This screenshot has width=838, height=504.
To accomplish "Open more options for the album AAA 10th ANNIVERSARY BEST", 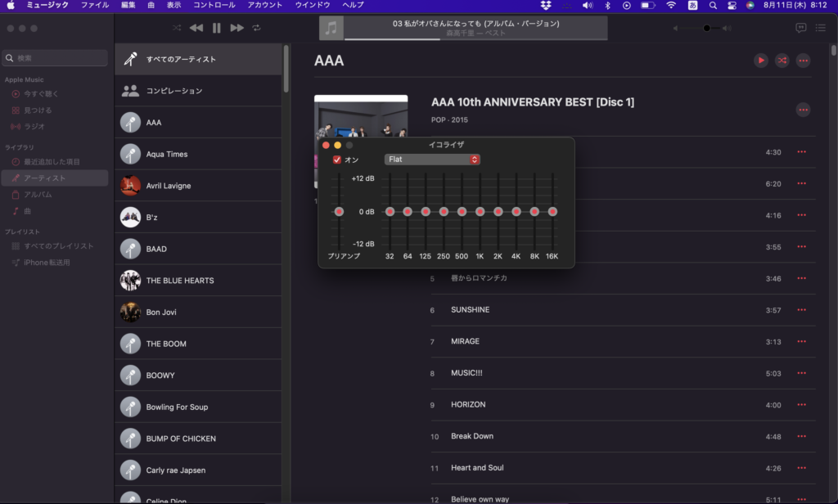I will coord(804,110).
